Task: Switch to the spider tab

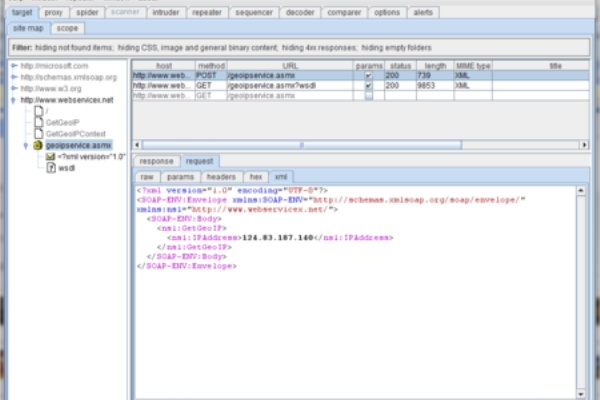Action: point(87,13)
